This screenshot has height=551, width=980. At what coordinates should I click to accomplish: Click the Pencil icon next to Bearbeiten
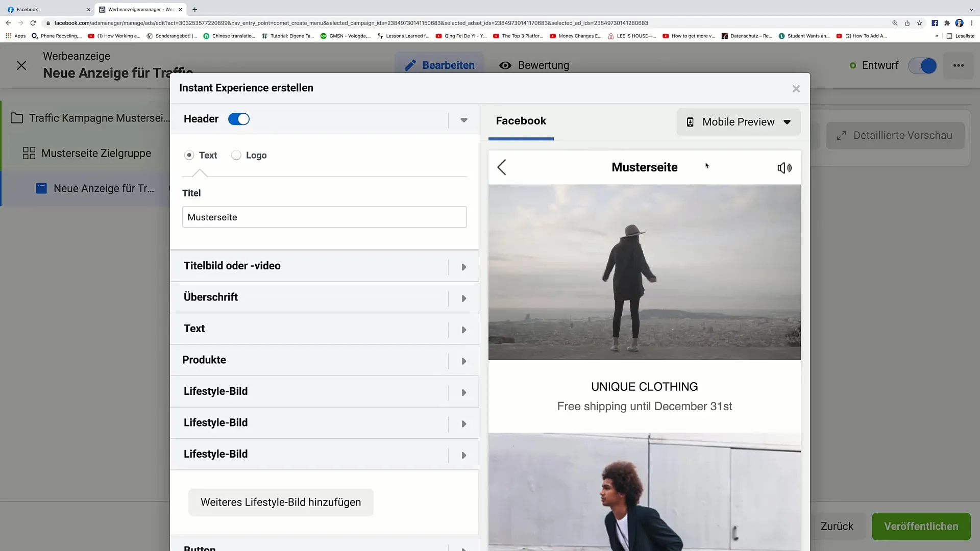click(x=410, y=65)
